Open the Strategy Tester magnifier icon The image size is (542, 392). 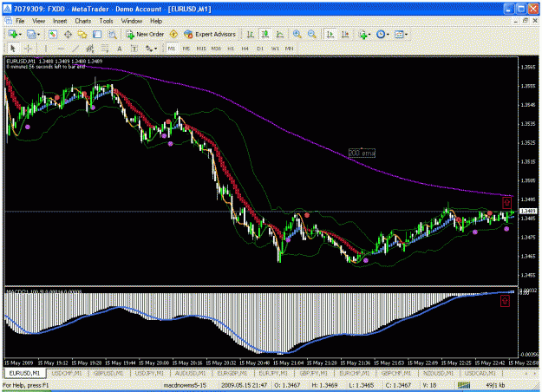point(113,34)
